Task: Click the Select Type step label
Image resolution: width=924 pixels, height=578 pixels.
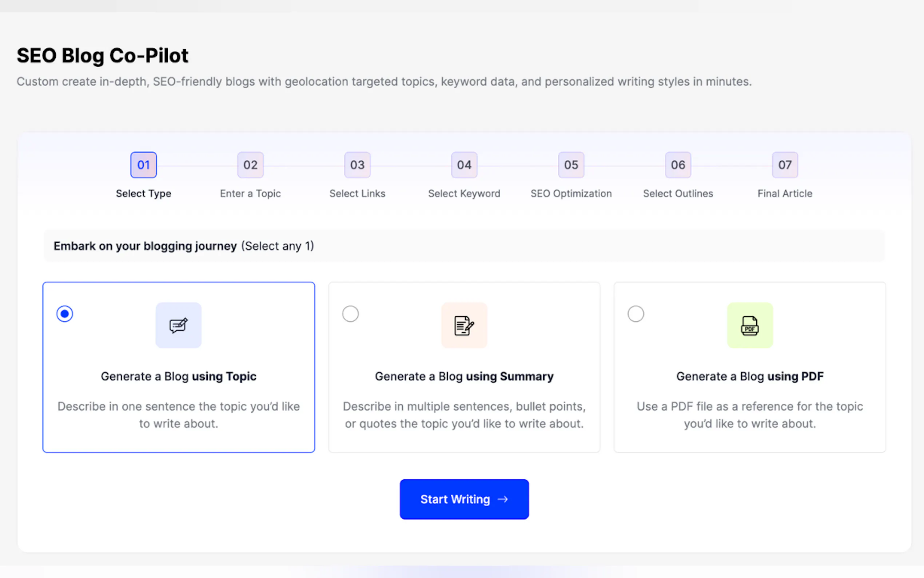Action: tap(144, 194)
